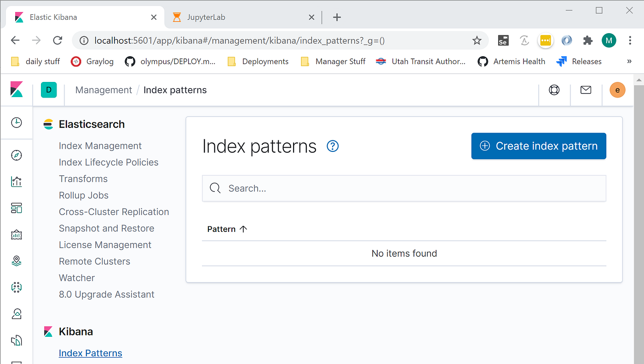This screenshot has height=364, width=644.
Task: Open the user avatar menu labeled e
Action: tap(617, 90)
